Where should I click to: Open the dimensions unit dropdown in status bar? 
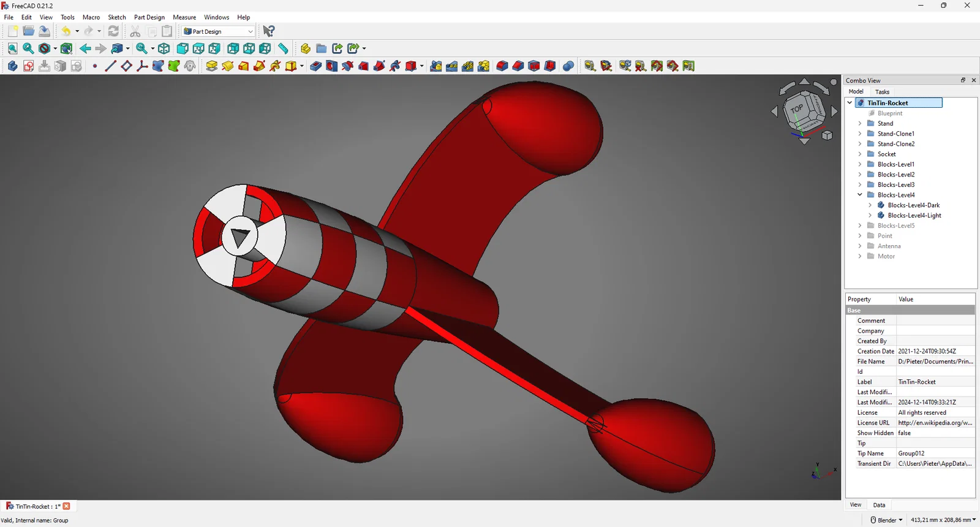tap(943, 520)
